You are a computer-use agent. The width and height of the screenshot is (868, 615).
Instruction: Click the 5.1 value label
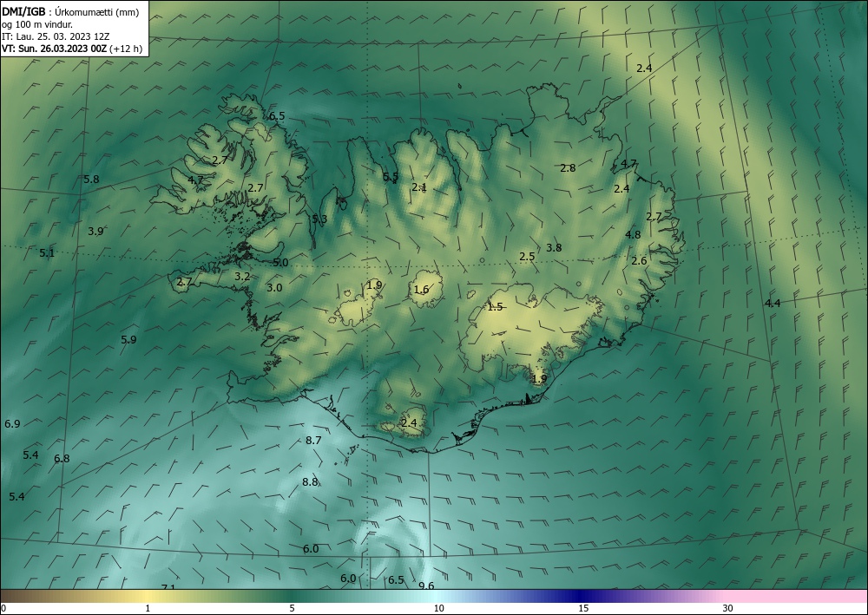(x=47, y=253)
